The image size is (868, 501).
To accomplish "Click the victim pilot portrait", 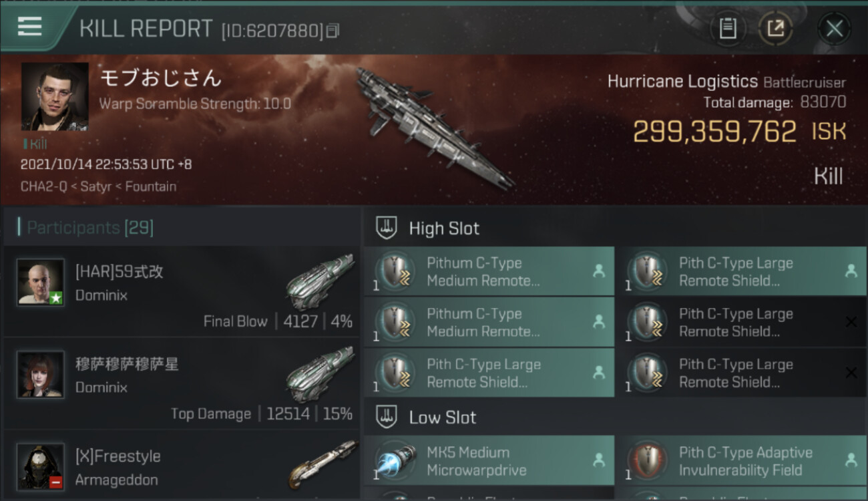I will tap(55, 97).
